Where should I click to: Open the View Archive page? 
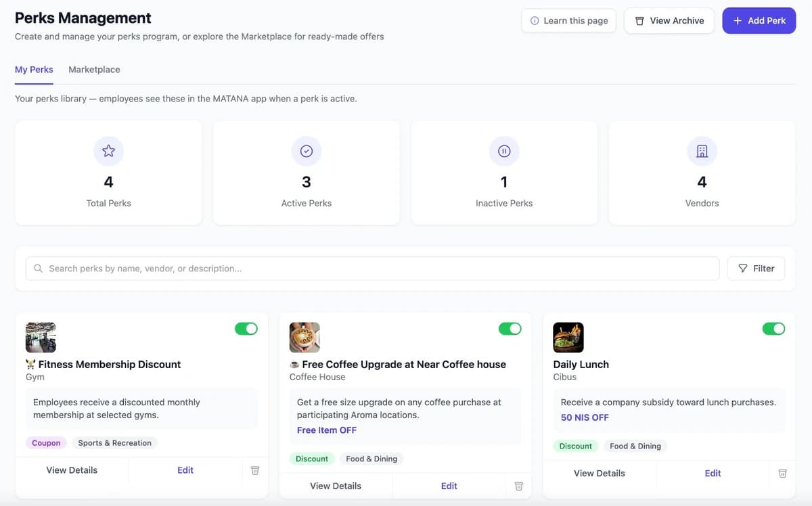tap(669, 21)
